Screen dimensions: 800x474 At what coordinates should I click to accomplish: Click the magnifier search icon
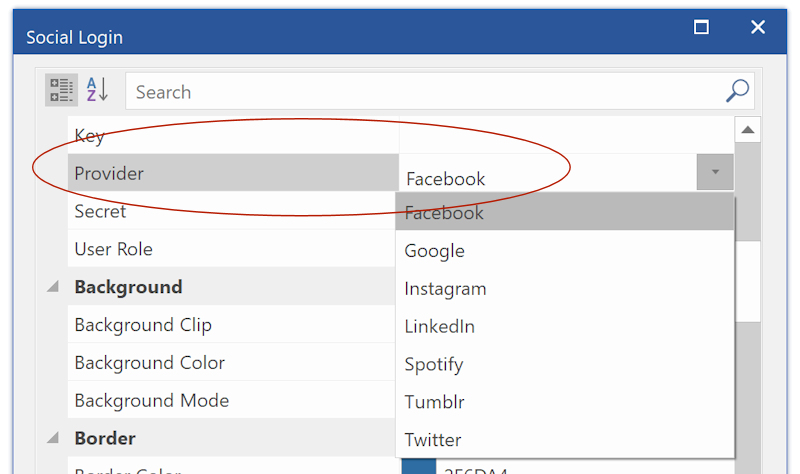point(737,91)
